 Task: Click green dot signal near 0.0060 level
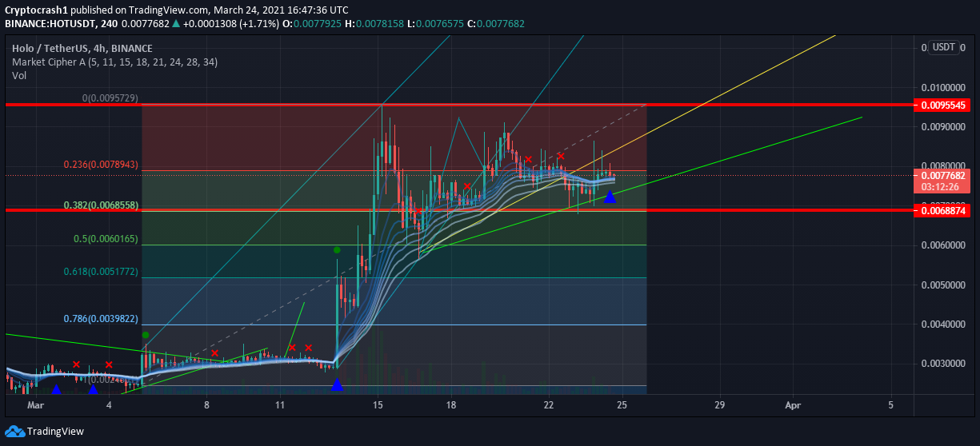(x=338, y=250)
